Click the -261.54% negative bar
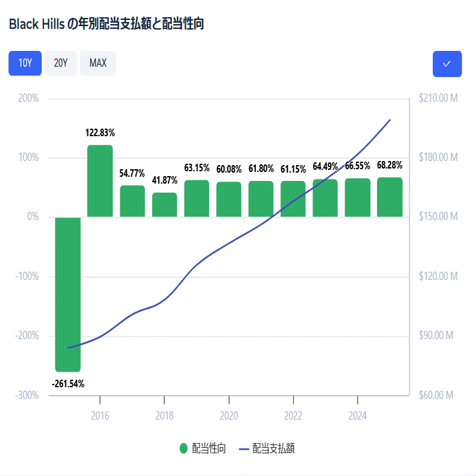 (x=67, y=294)
